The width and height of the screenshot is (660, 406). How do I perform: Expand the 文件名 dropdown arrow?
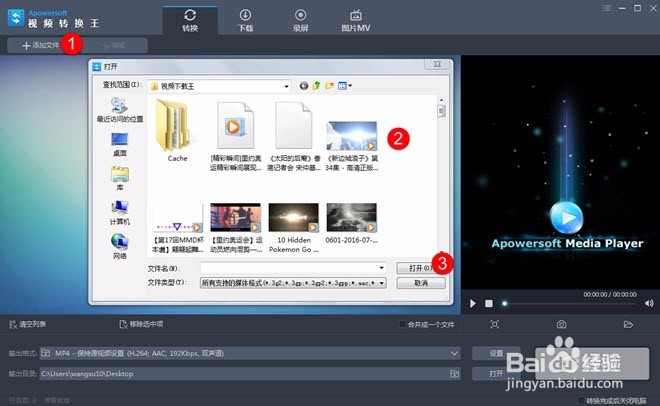(x=381, y=268)
